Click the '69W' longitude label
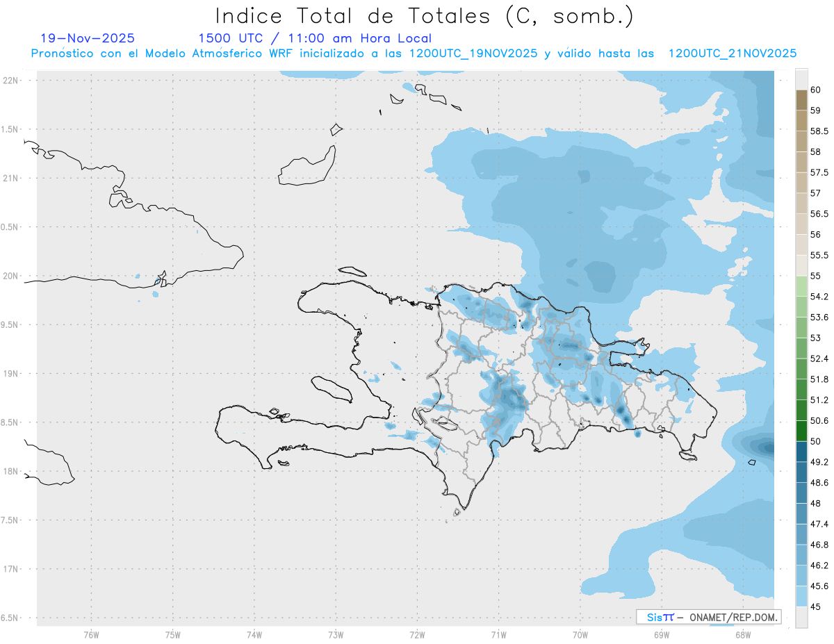Viewport: 834px width, 644px height. (x=662, y=634)
